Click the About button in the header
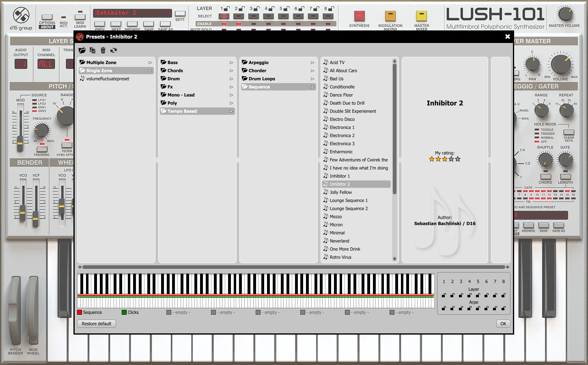The height and width of the screenshot is (365, 588). pos(47,27)
